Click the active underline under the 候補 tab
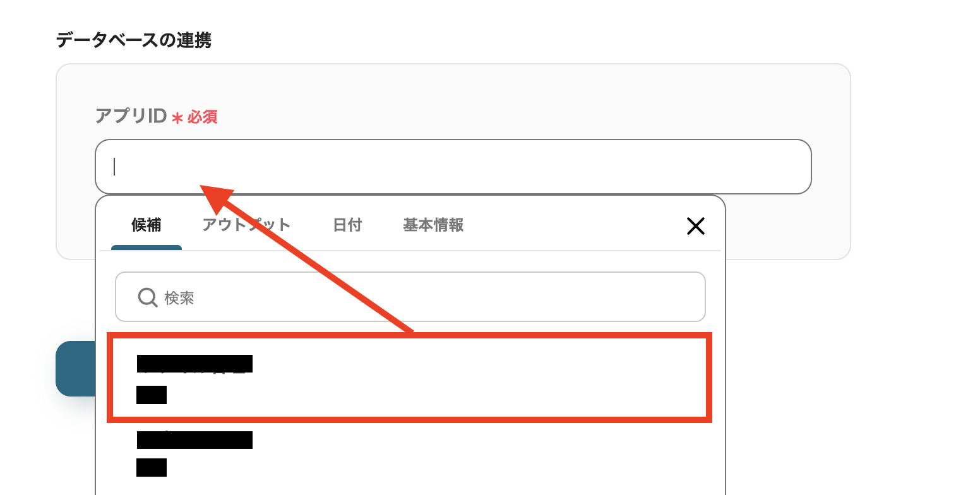Image resolution: width=980 pixels, height=495 pixels. click(146, 247)
